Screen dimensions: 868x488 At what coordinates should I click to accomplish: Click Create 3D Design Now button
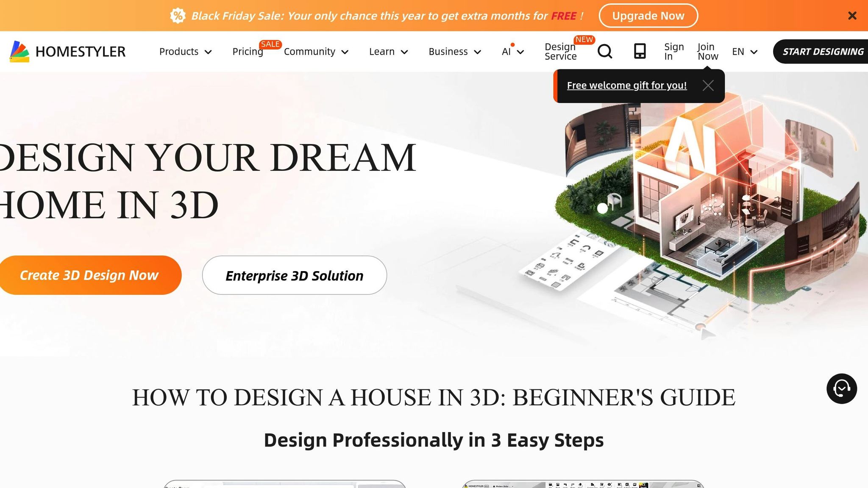tap(89, 275)
